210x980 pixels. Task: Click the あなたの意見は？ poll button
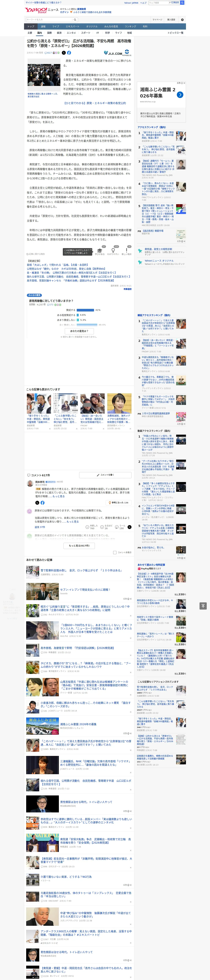click(x=79, y=331)
